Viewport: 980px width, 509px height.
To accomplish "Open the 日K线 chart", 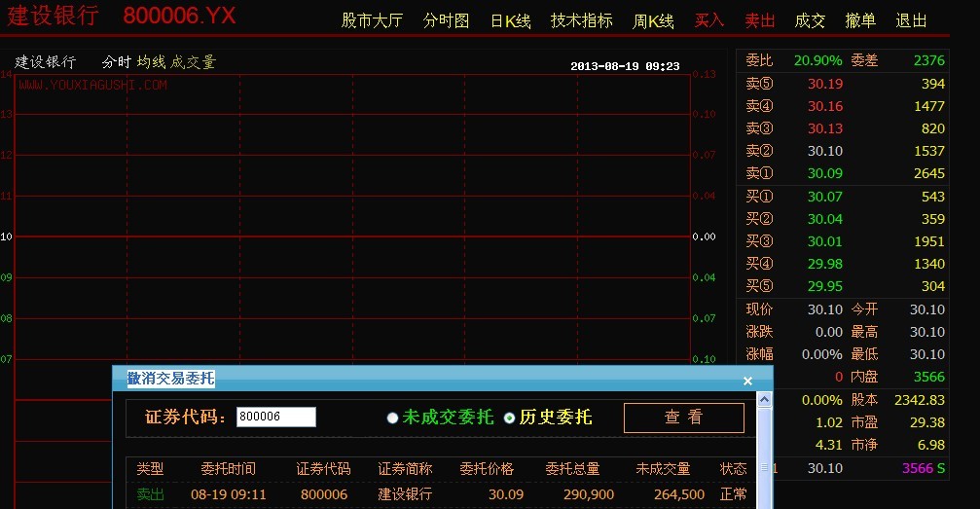I will (510, 20).
